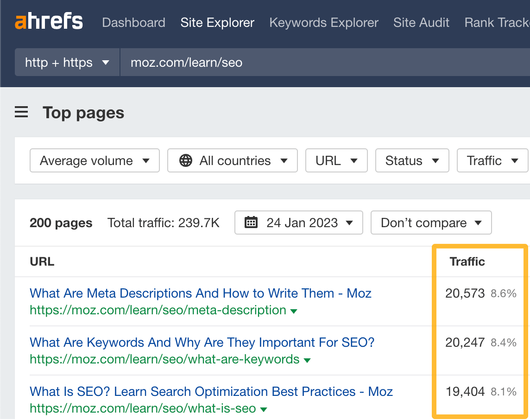Screen dimensions: 530x420
Task: Select the Site Explorer menu item
Action: pyautogui.click(x=217, y=22)
